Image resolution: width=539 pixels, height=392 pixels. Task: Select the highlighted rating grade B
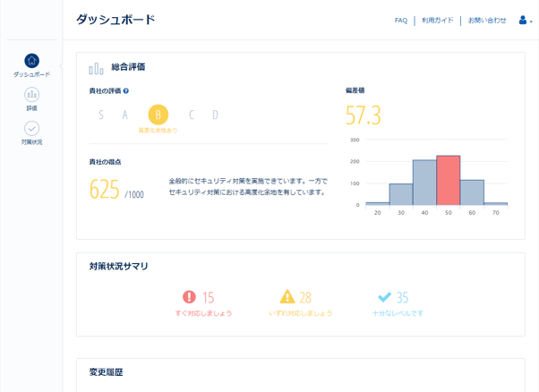click(158, 115)
